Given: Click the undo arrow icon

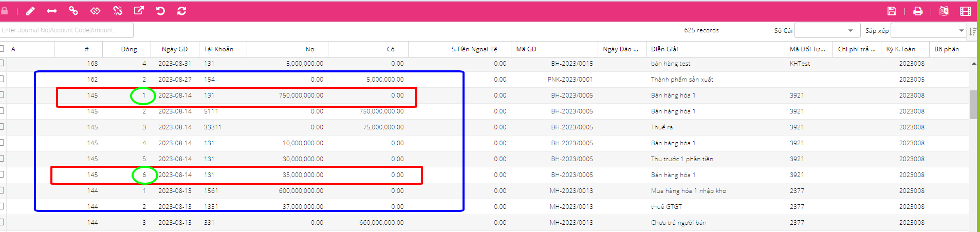Looking at the screenshot, I should 160,11.
